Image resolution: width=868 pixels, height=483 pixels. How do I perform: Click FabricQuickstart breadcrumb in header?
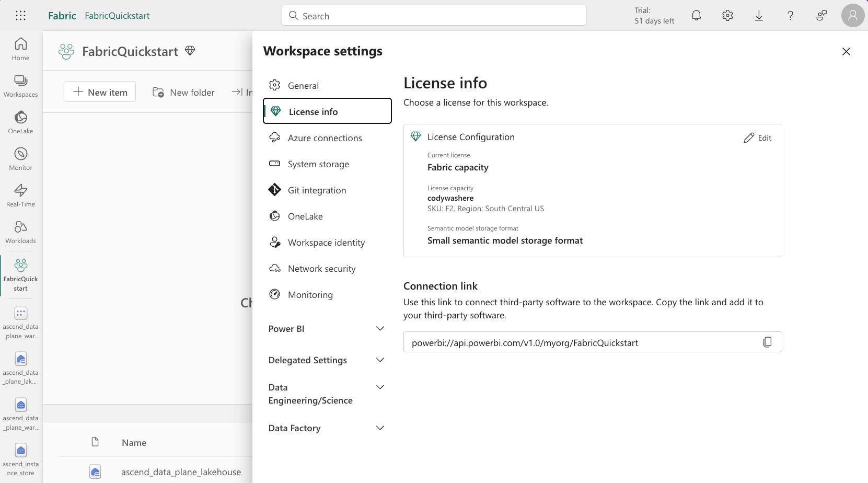tap(117, 16)
